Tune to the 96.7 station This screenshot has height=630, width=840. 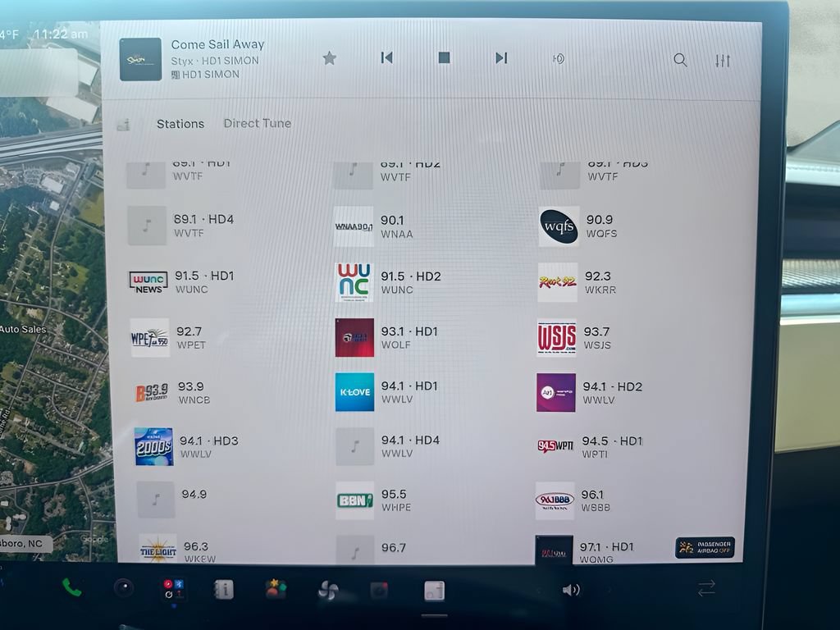pos(372,549)
